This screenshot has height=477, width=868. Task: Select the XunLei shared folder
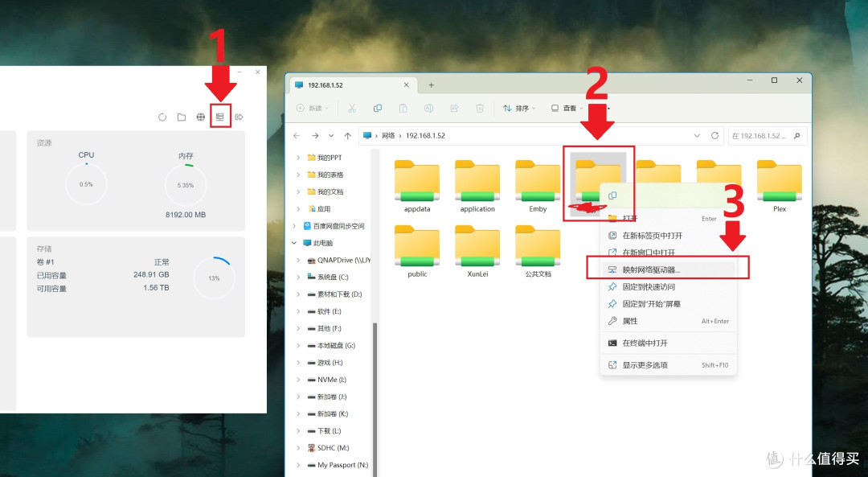tap(477, 252)
